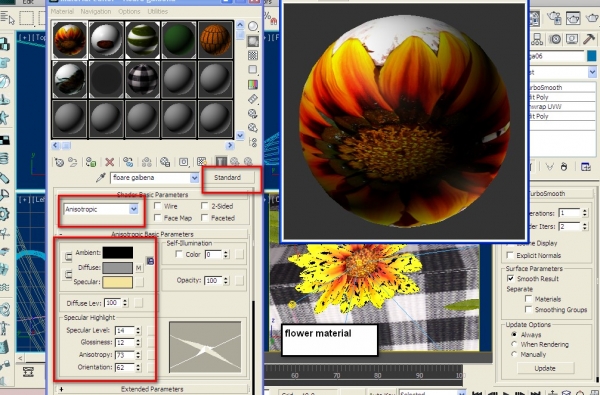600x395 pixels.
Task: Open Options menu in Material Editor
Action: point(129,11)
